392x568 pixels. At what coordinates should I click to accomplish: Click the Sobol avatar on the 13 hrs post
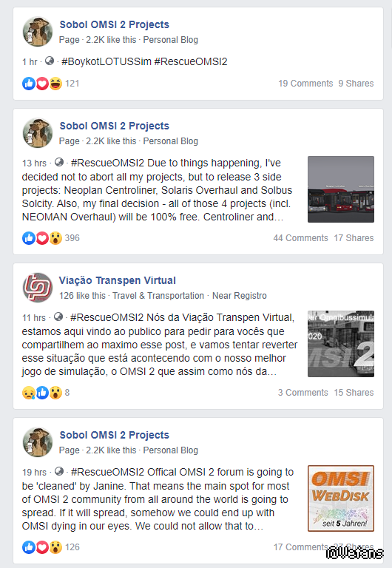pyautogui.click(x=37, y=133)
